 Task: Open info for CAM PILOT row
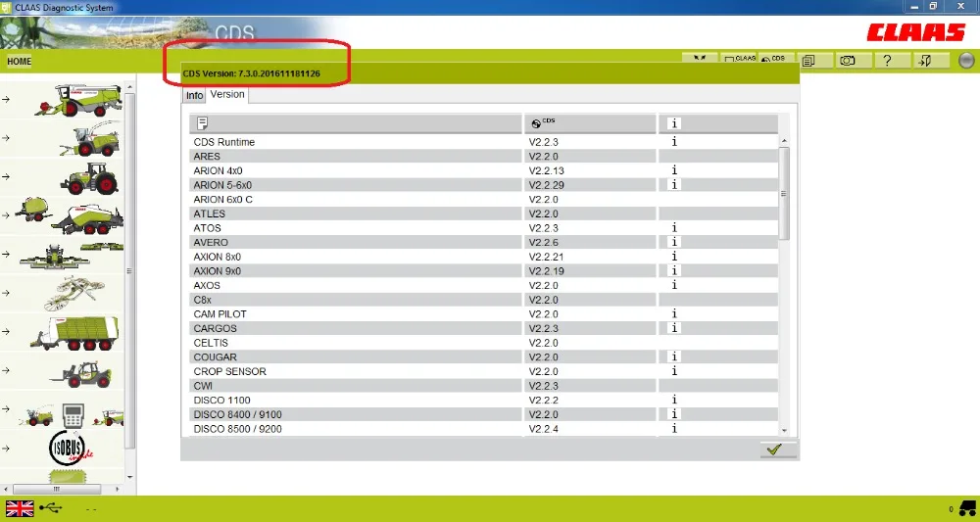tap(674, 314)
